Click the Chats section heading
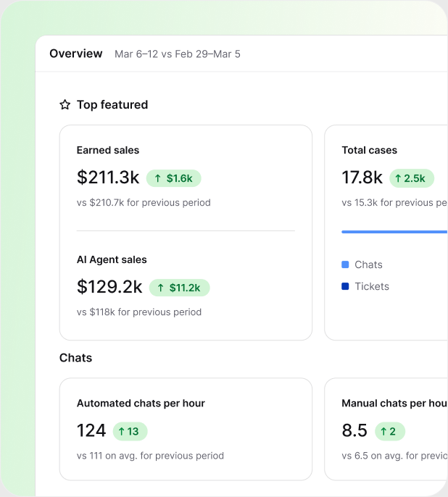 click(75, 358)
